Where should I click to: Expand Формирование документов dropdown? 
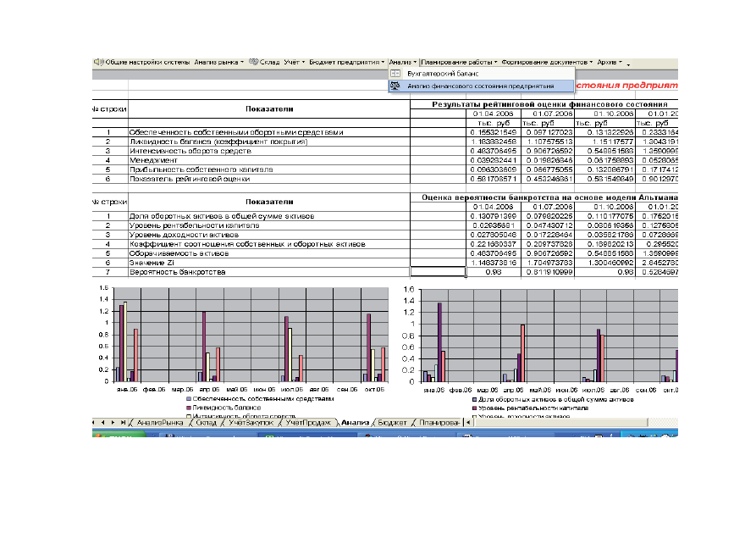tap(547, 62)
